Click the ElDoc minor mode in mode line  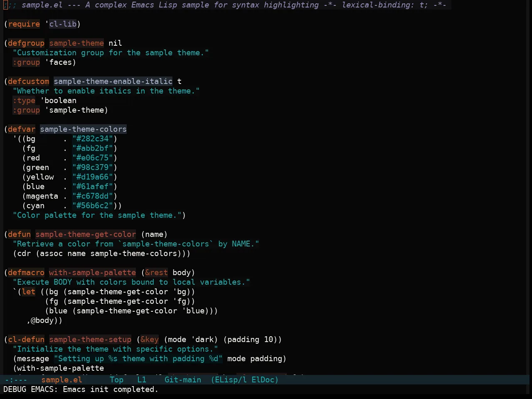[x=263, y=379]
